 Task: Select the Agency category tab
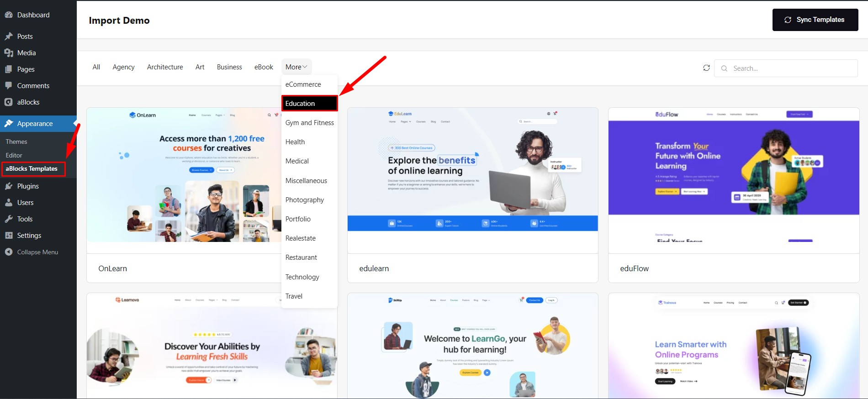123,67
